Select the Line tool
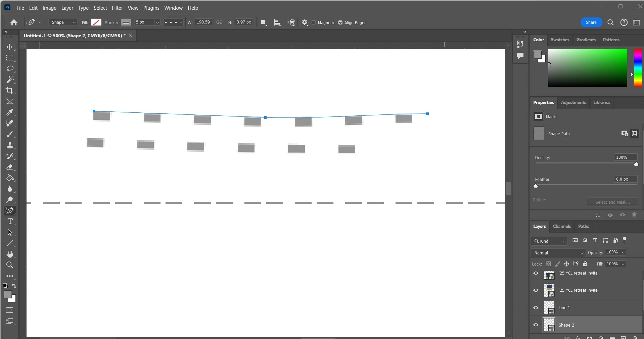The image size is (644, 339). [x=10, y=243]
